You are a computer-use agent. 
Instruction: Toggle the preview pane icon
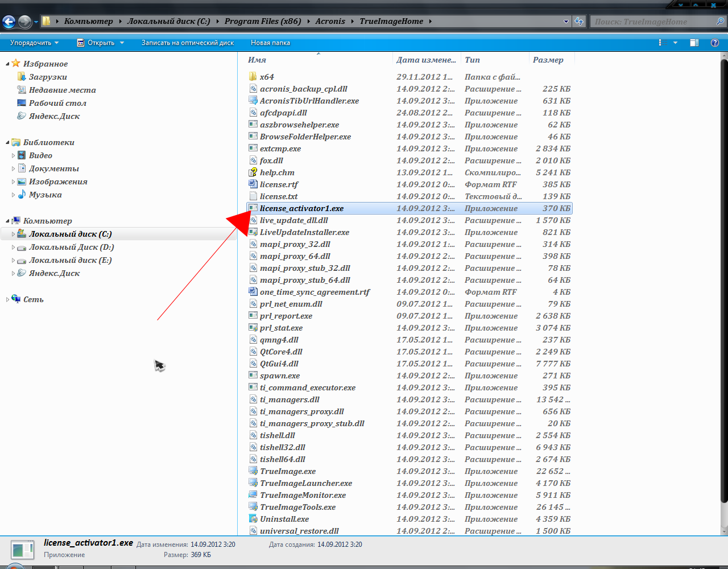coord(694,43)
